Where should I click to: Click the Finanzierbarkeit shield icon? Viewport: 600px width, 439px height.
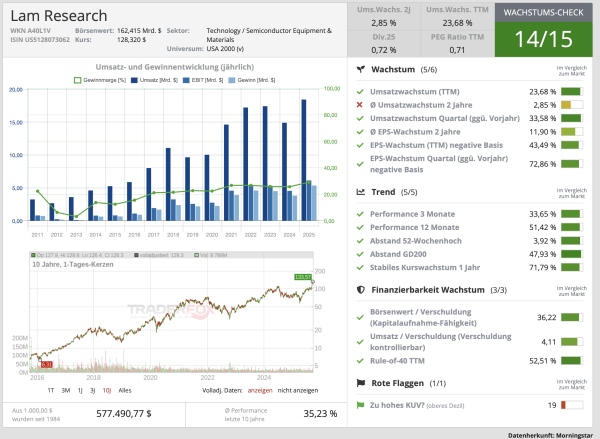tap(360, 290)
